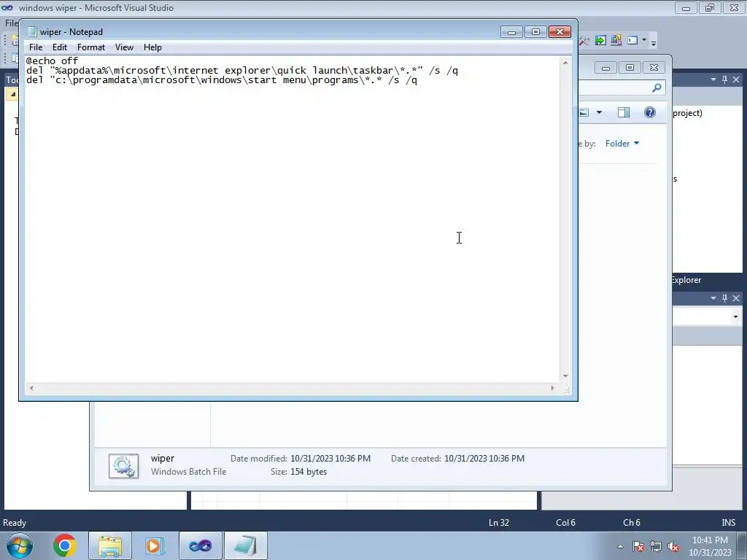747x560 pixels.
Task: Open lower Visual Studio panel window position dropdown
Action: pos(713,298)
